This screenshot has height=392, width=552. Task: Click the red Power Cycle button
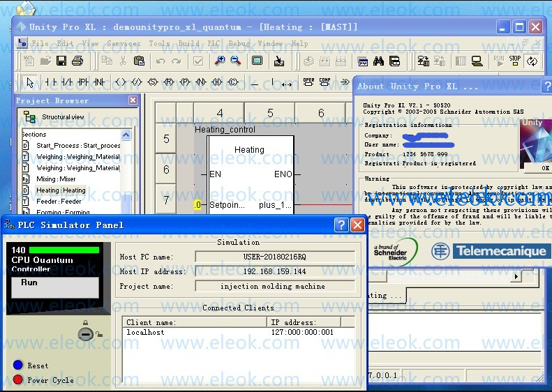point(18,379)
